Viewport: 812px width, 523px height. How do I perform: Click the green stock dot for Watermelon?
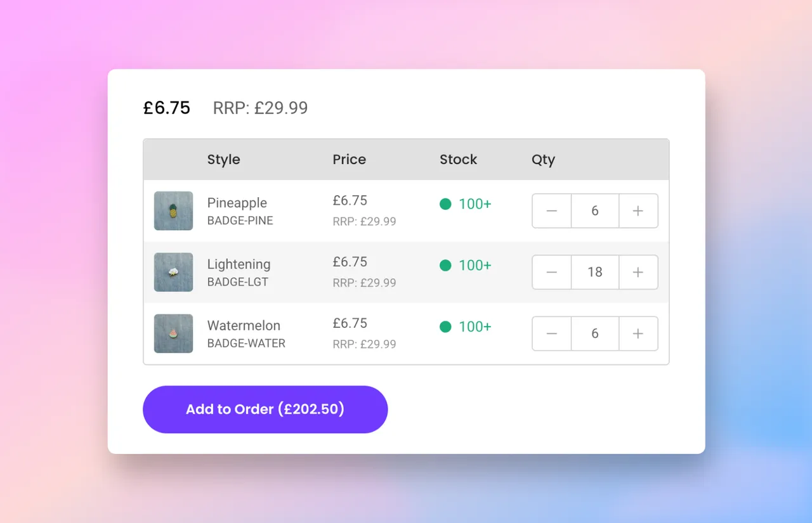[446, 326]
